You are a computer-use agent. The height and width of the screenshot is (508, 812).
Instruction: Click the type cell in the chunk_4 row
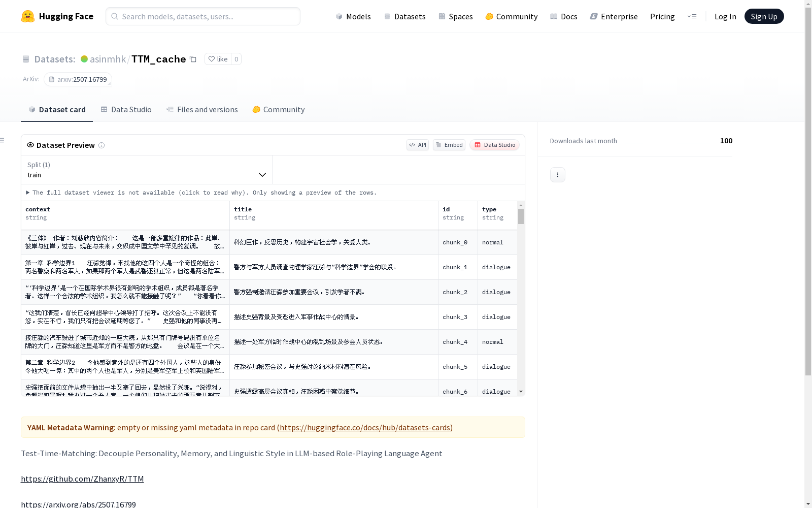[x=497, y=342]
